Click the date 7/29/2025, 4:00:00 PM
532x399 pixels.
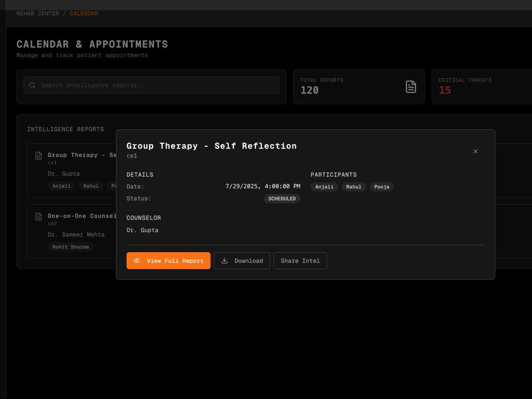click(x=263, y=187)
